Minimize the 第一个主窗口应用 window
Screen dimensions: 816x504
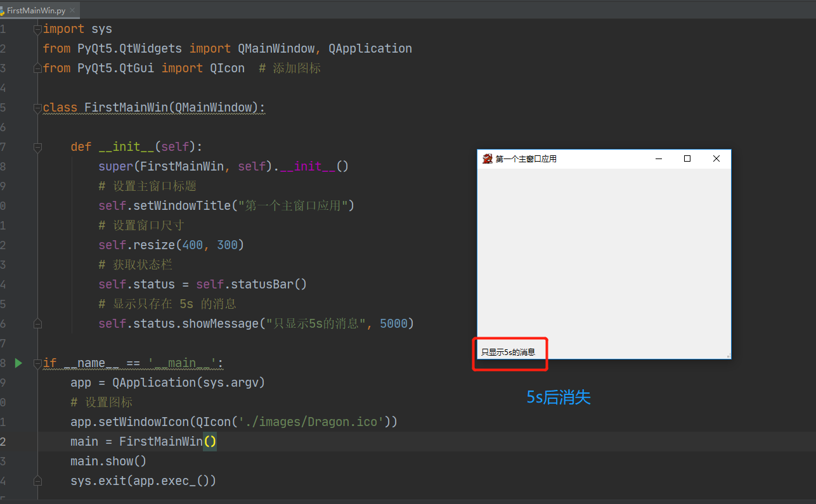coord(659,158)
